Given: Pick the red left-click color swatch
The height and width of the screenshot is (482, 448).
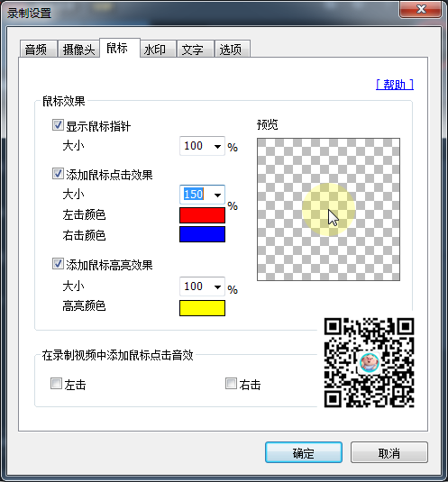Looking at the screenshot, I should coord(202,215).
